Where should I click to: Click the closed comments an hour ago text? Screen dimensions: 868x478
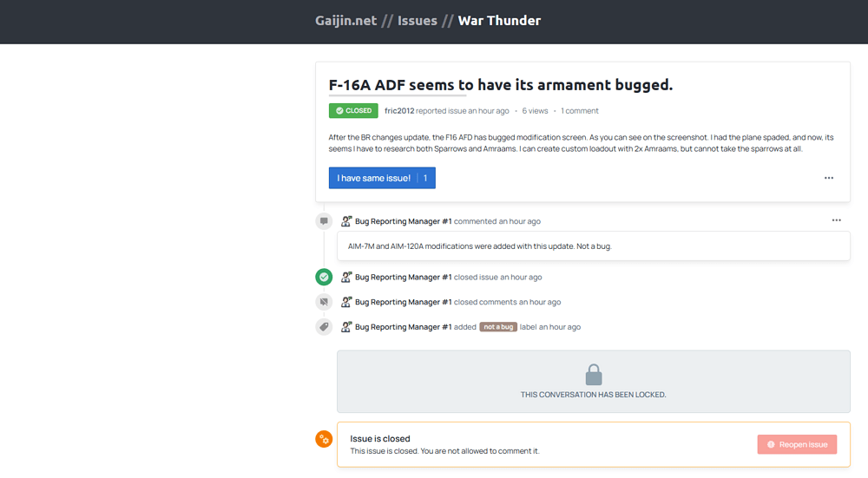pos(507,302)
